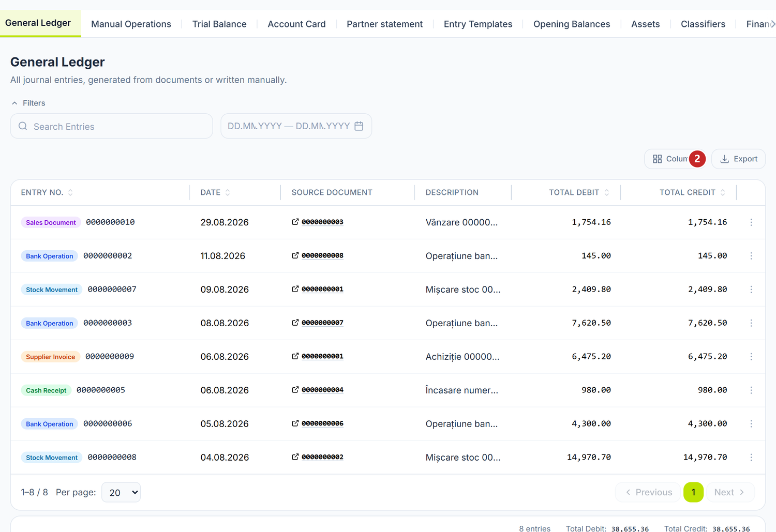This screenshot has height=532, width=776.
Task: Switch to the Manual Operations tab
Action: [x=131, y=24]
